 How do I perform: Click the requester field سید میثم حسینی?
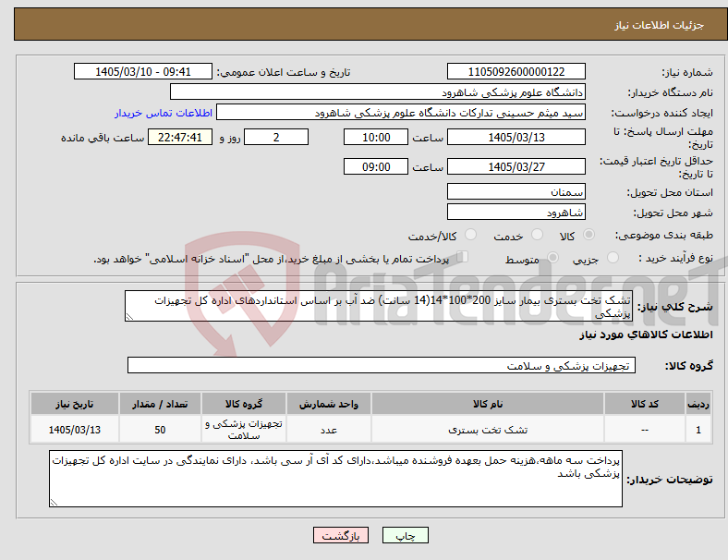pyautogui.click(x=401, y=113)
